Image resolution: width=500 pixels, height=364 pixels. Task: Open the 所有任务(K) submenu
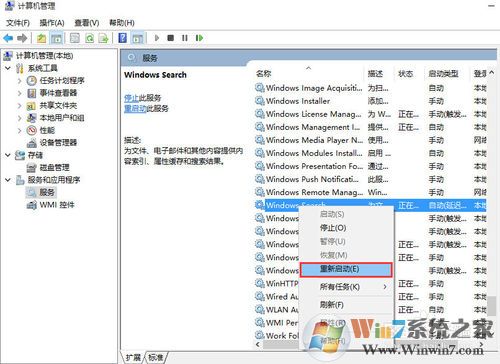[x=347, y=287]
